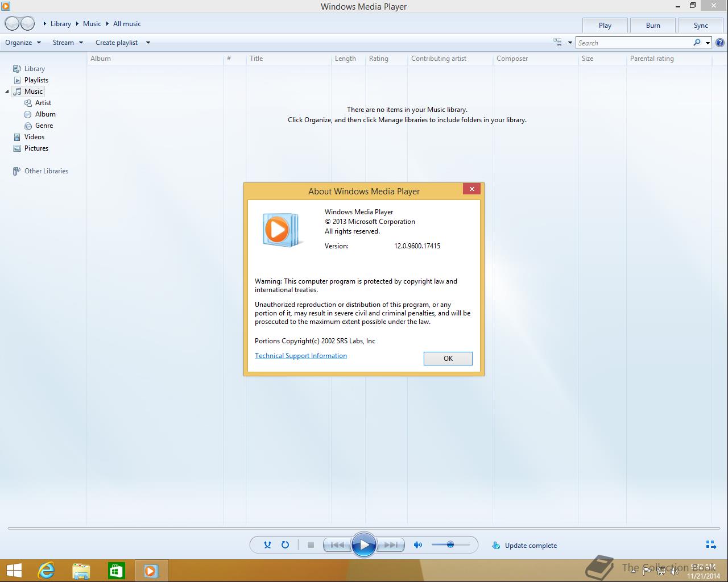Click OK in the About dialog

(448, 358)
